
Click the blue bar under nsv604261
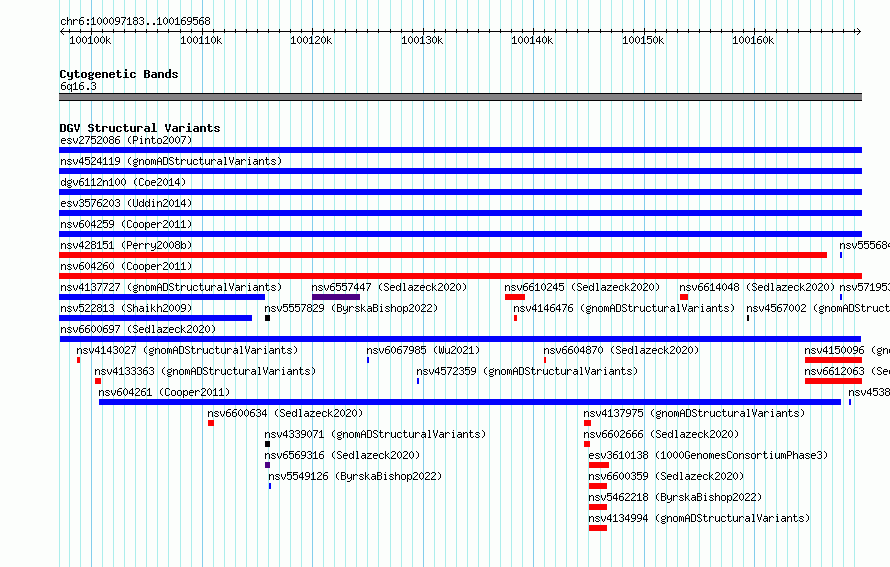(470, 402)
